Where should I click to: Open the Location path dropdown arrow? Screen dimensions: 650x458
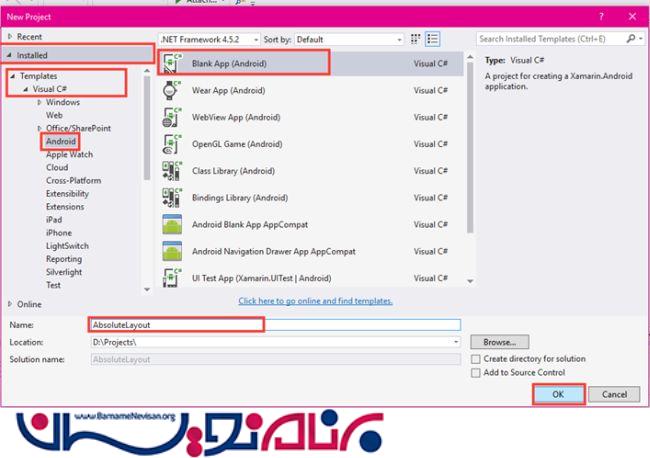(456, 342)
